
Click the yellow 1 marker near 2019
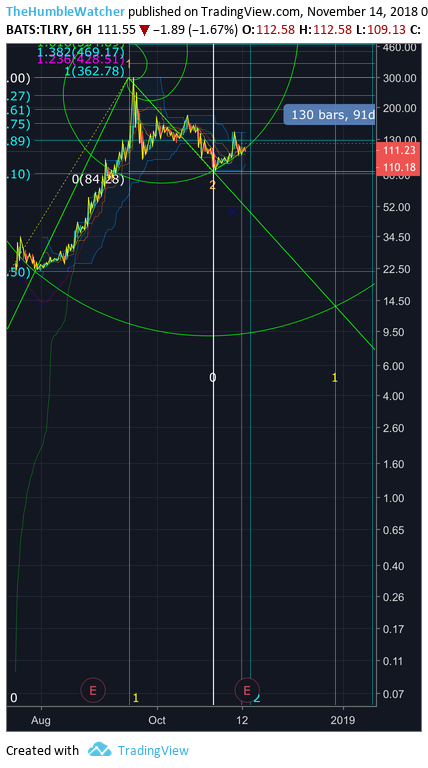(335, 377)
